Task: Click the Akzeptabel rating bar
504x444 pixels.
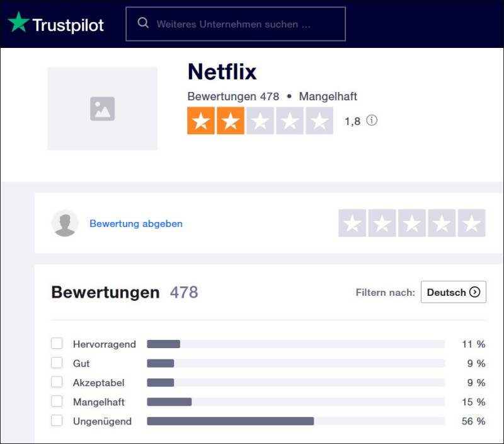Action: [296, 383]
